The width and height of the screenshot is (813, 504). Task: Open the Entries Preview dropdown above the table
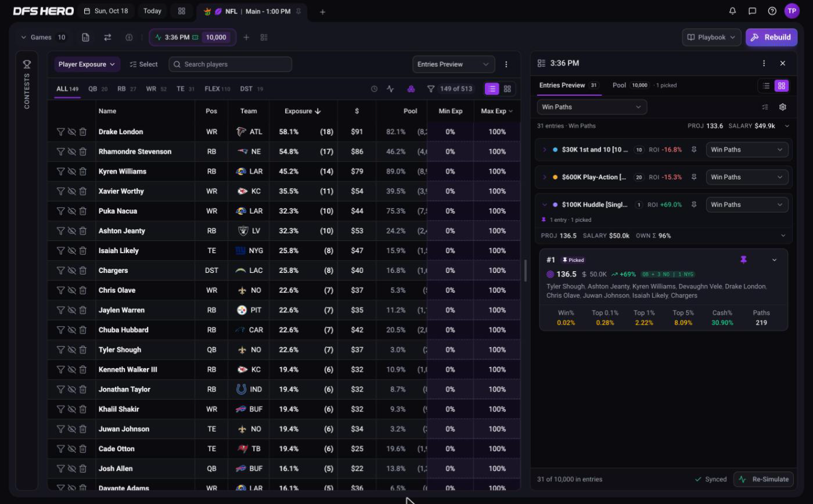[454, 64]
